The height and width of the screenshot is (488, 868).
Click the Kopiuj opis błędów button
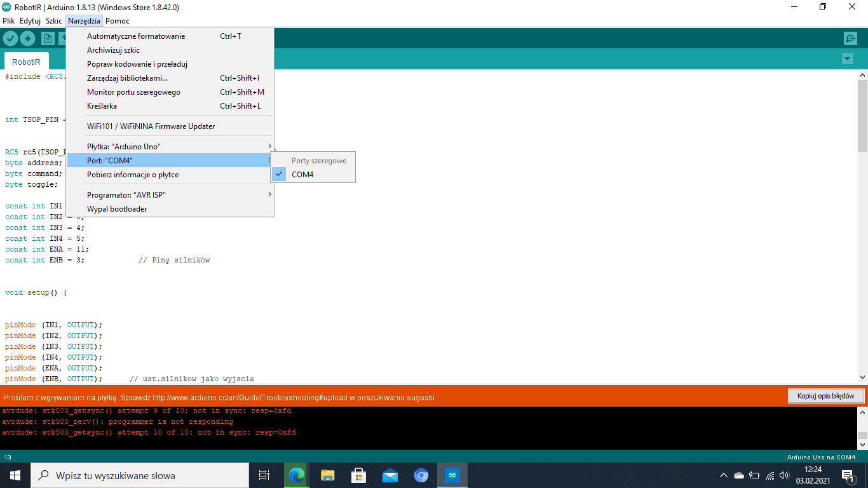click(827, 396)
